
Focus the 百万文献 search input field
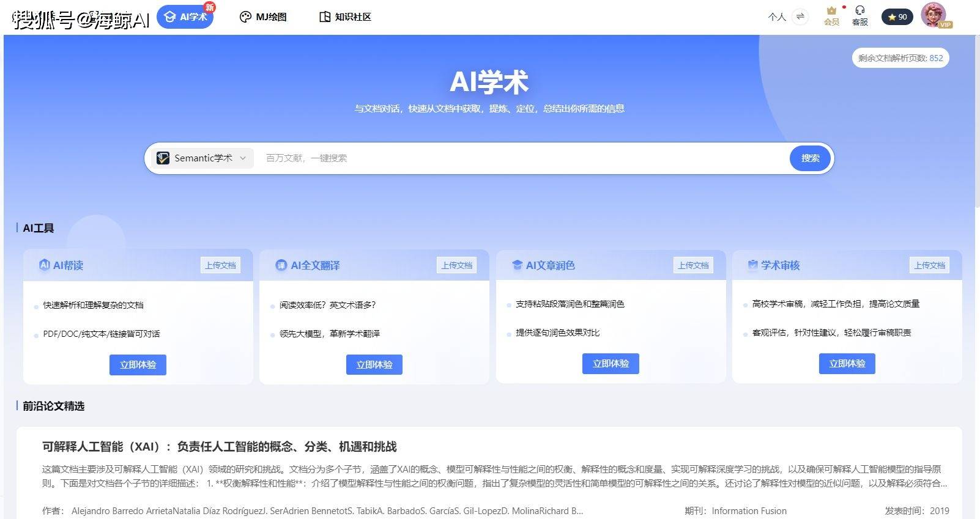click(523, 158)
